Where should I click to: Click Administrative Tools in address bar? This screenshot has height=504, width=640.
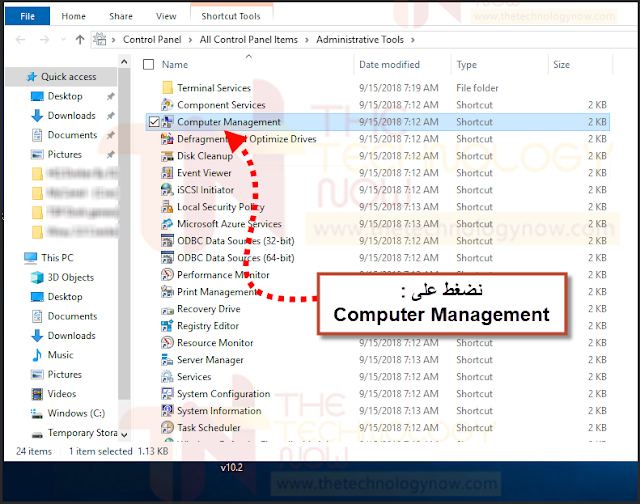pyautogui.click(x=360, y=40)
